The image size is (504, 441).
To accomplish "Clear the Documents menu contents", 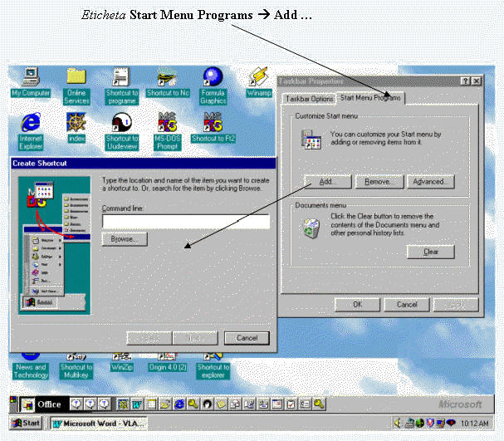I will (430, 252).
